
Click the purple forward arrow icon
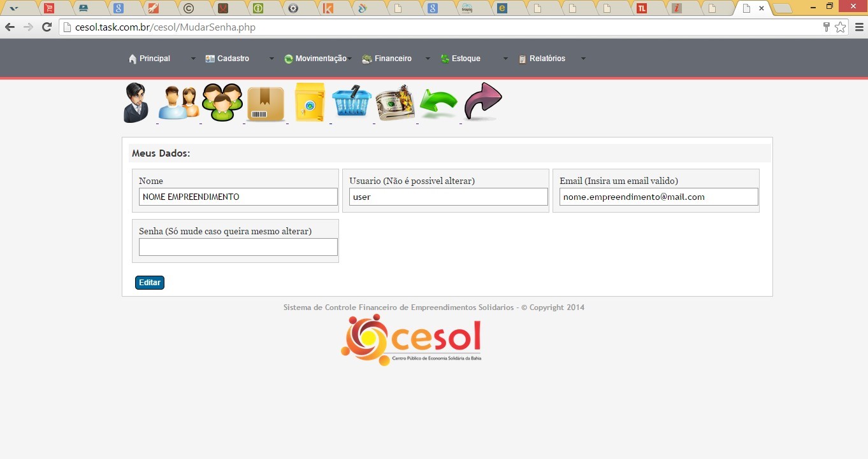coord(483,101)
